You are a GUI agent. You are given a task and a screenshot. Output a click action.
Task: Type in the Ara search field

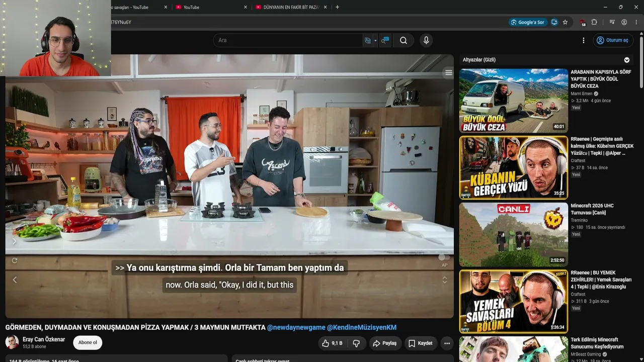[289, 40]
